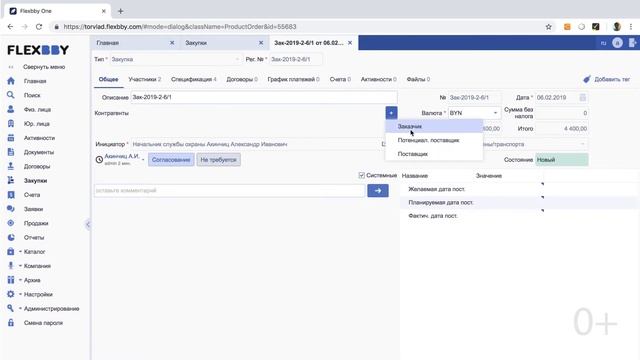The width and height of the screenshot is (640, 360).
Task: Open Активности in sidebar
Action: click(39, 138)
